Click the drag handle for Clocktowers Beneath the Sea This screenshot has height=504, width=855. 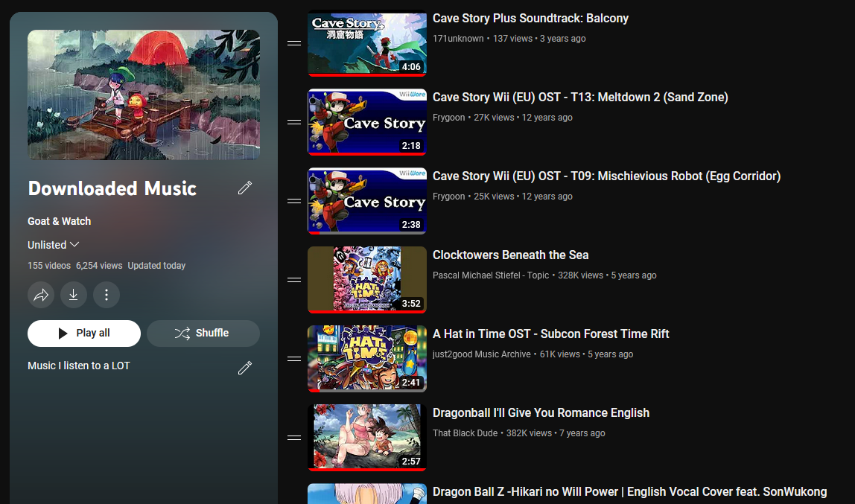pos(294,280)
